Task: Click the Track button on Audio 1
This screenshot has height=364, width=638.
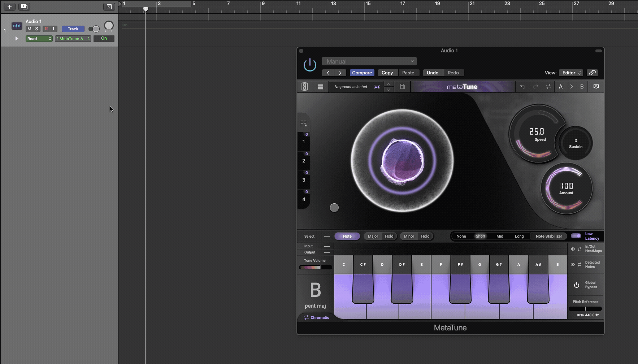Action: coord(73,29)
